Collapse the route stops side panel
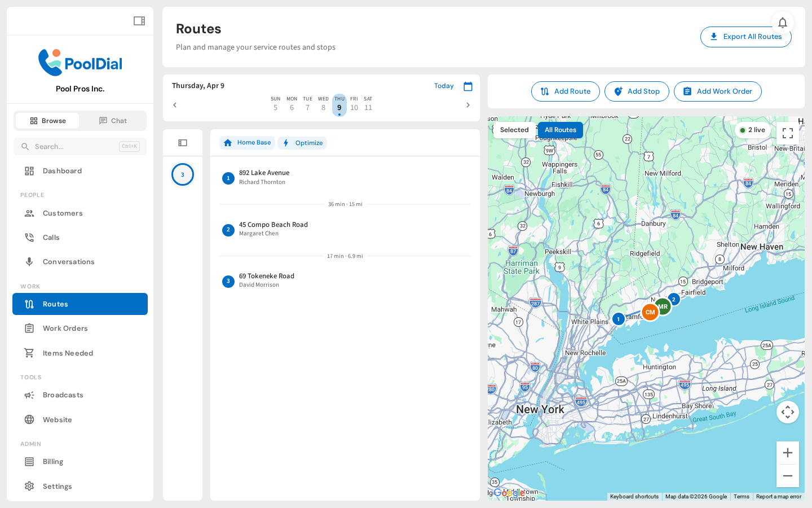The width and height of the screenshot is (812, 508). 183,143
